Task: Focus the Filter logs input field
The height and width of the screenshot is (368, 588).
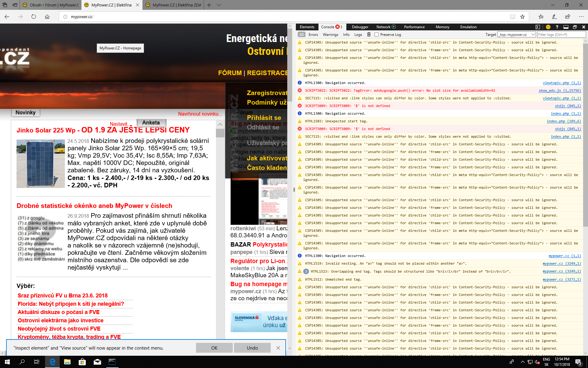Action: (562, 35)
